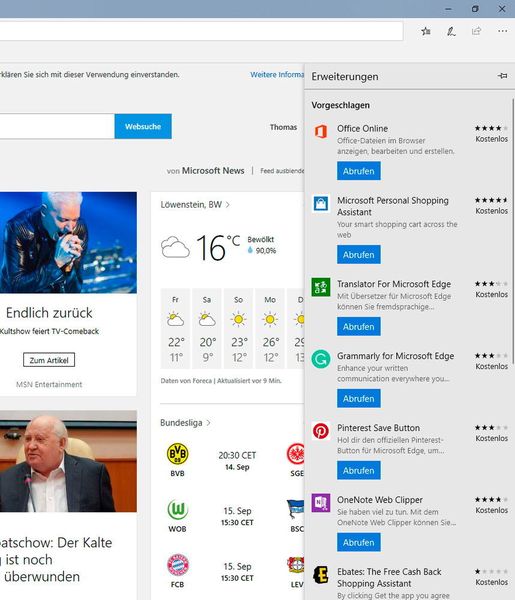Click the Office Online extension title
The height and width of the screenshot is (600, 515).
362,129
